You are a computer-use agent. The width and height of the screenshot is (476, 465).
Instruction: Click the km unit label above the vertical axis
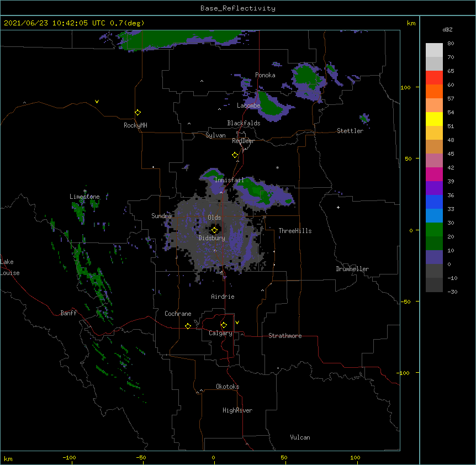pos(411,23)
